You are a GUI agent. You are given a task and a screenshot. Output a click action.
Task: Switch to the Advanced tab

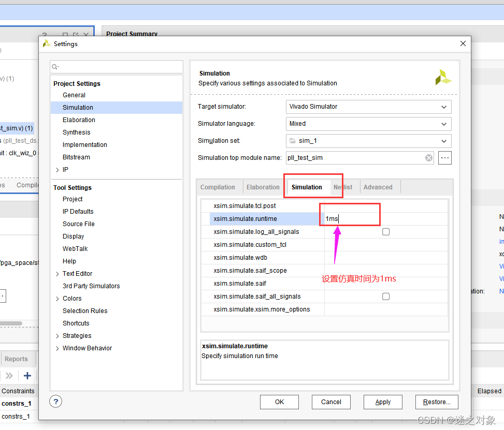click(x=378, y=187)
